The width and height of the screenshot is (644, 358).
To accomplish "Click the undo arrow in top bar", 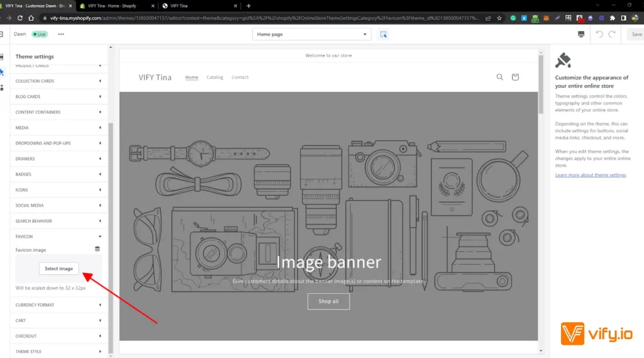I will 599,35.
